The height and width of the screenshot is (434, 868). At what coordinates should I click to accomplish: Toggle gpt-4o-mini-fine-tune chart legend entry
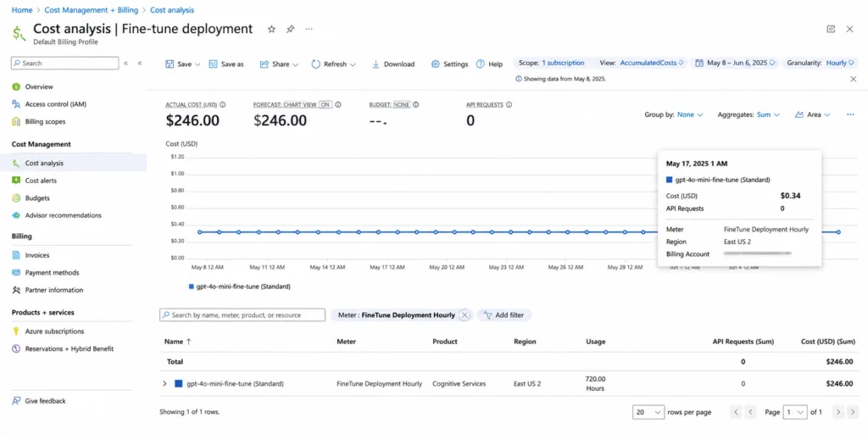coord(239,287)
